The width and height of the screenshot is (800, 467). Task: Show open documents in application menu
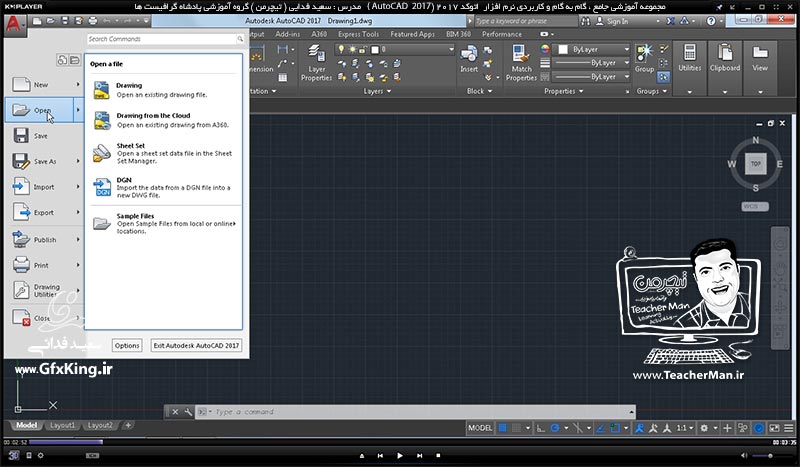point(74,60)
